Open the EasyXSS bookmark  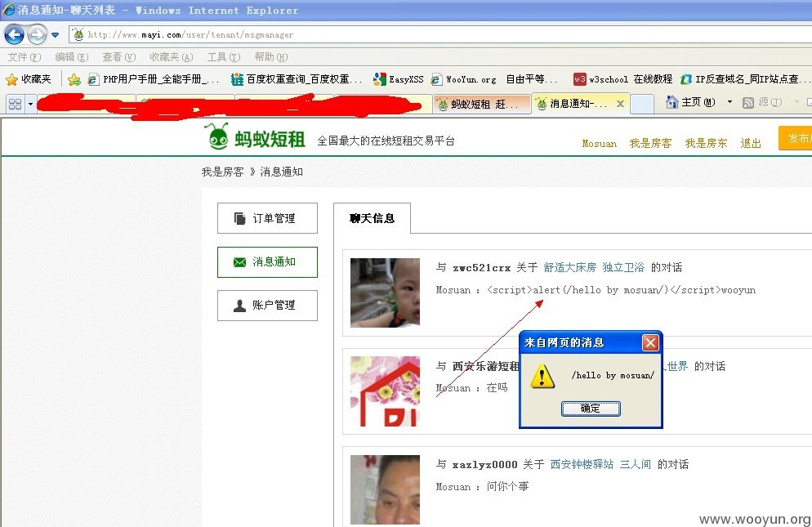click(x=398, y=79)
